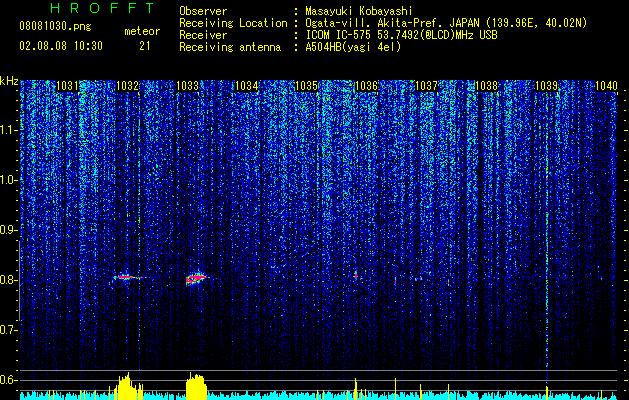Click the 1040 time marker
This screenshot has width=629, height=400.
point(606,86)
